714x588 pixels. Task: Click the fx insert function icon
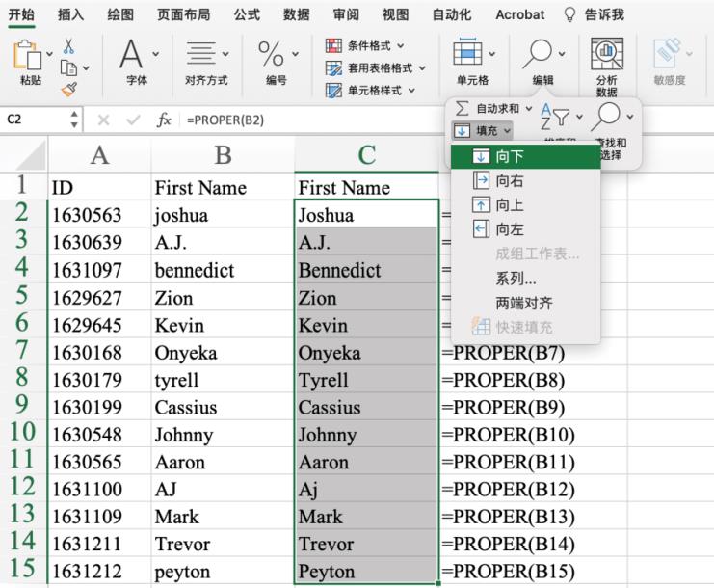coord(164,120)
